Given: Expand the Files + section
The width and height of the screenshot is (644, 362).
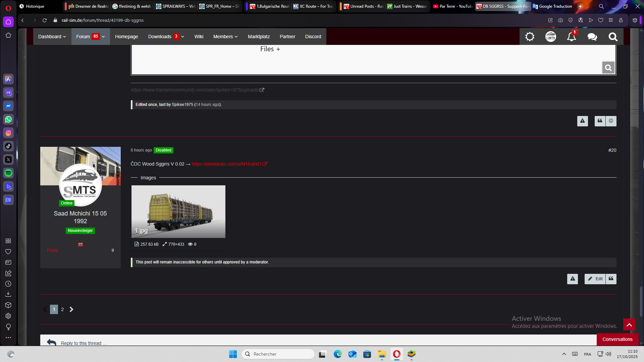Looking at the screenshot, I should pyautogui.click(x=270, y=49).
